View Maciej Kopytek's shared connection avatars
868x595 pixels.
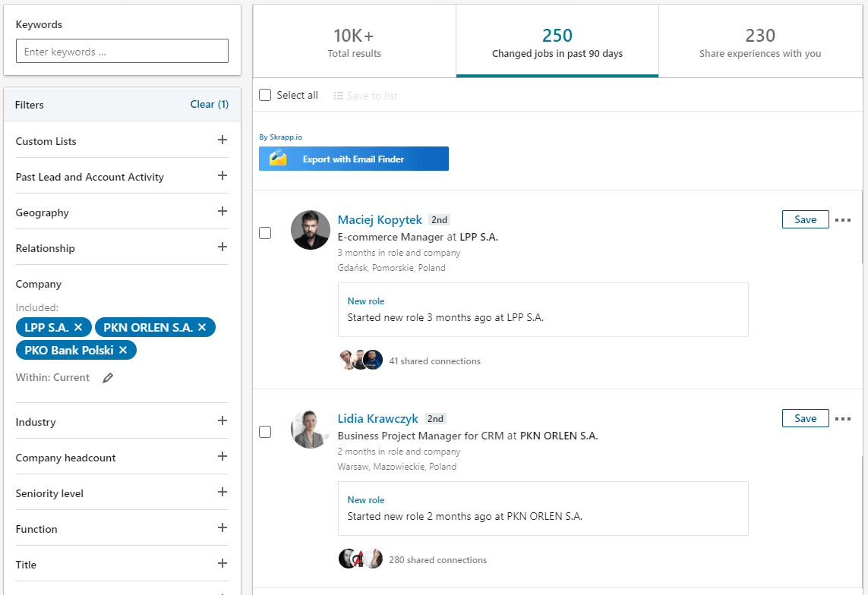click(x=361, y=360)
